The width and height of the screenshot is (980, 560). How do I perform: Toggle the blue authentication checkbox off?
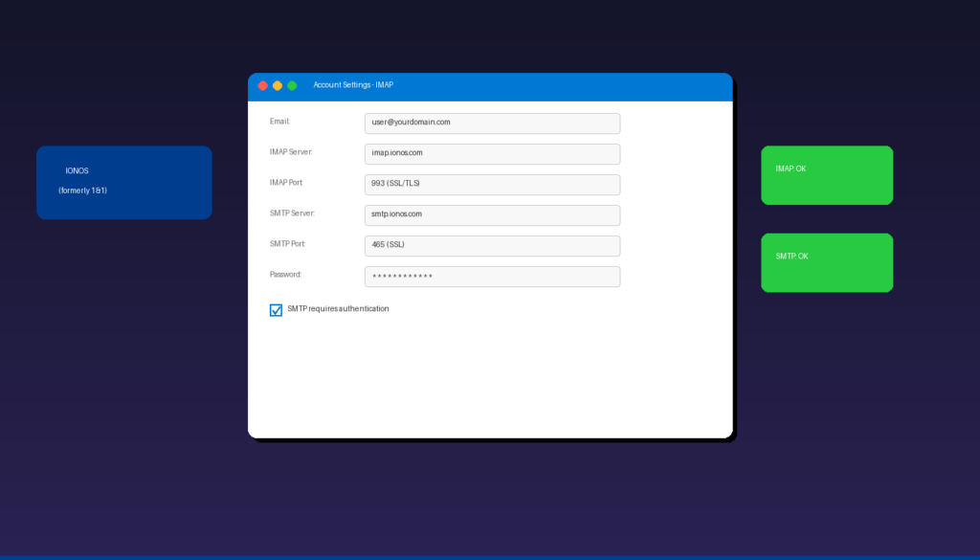[x=276, y=309]
